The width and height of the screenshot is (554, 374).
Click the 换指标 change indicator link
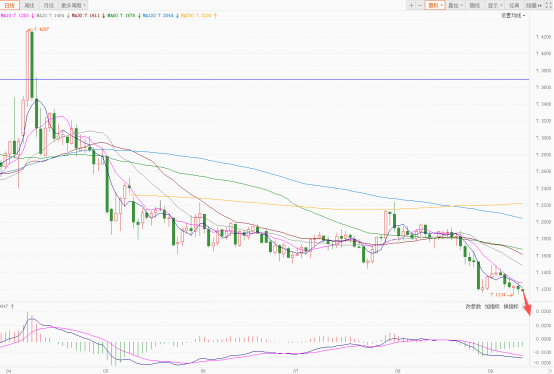(x=511, y=307)
